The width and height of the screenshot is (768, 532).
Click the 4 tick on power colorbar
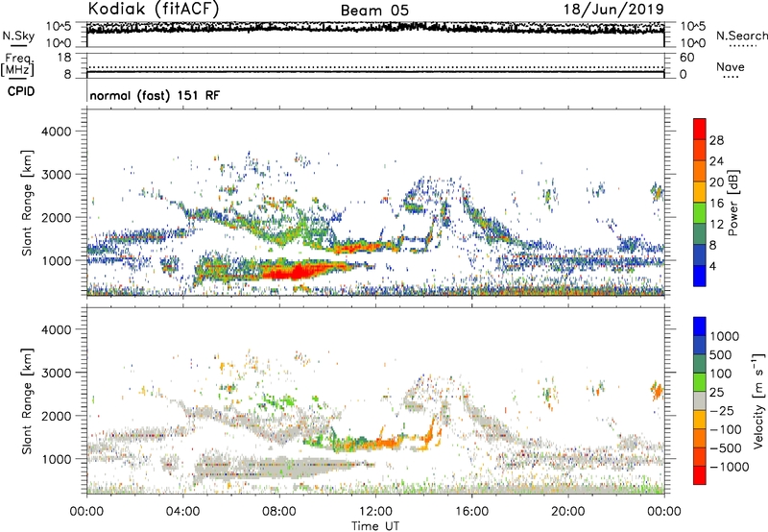pos(712,266)
